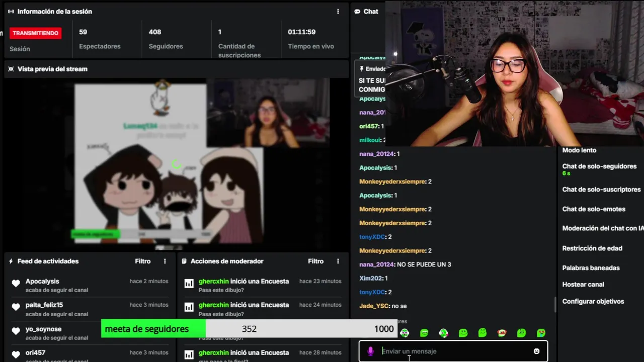This screenshot has width=644, height=362.
Task: Click the poll entry from hace 23 minutos
Action: tap(263, 285)
